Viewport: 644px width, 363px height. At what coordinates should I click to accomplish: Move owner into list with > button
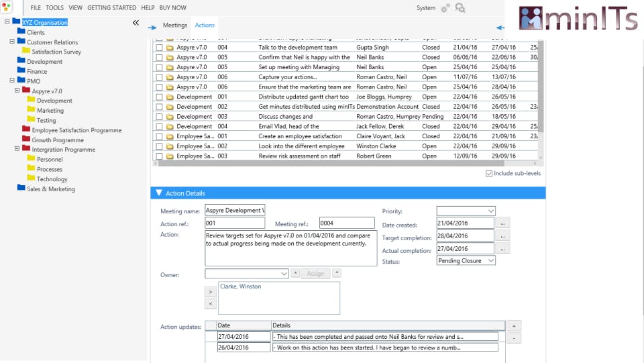(x=210, y=292)
